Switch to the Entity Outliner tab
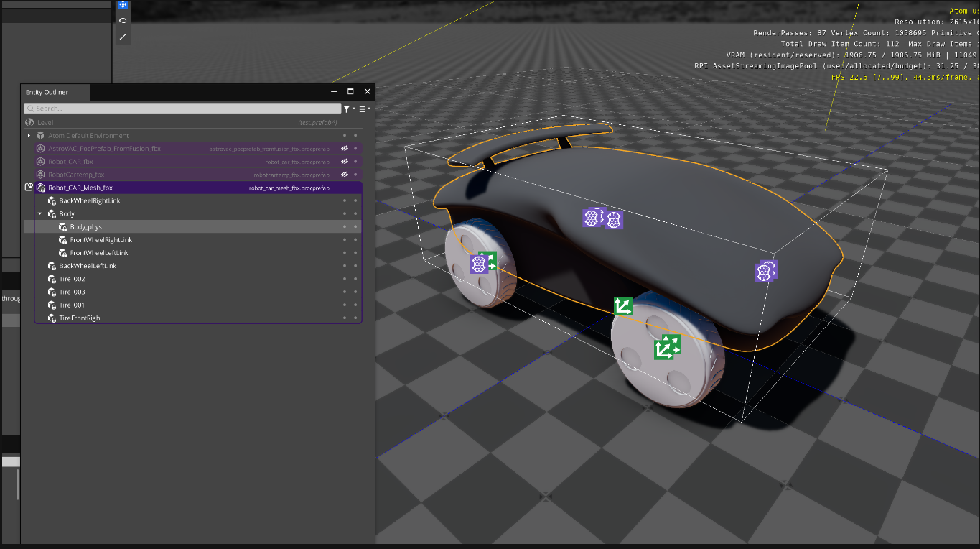 [x=47, y=92]
